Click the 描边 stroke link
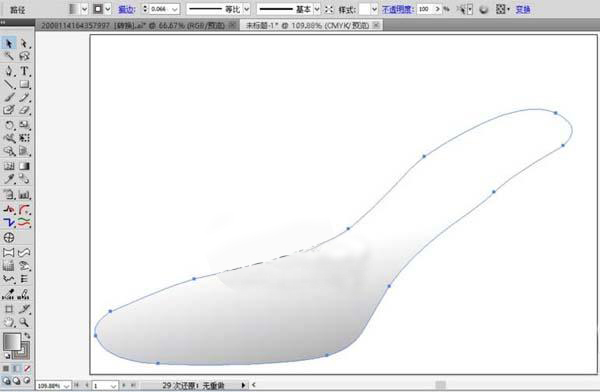This screenshot has width=600, height=392. (126, 9)
